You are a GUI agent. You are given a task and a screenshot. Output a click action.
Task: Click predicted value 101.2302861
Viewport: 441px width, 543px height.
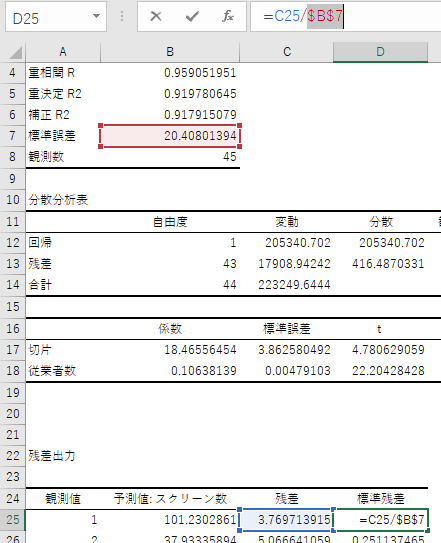(x=200, y=519)
